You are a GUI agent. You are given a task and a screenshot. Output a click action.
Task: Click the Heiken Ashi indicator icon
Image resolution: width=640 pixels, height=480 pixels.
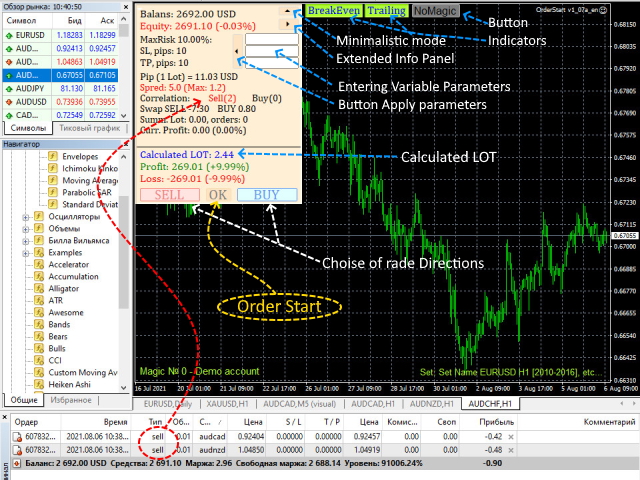click(39, 384)
